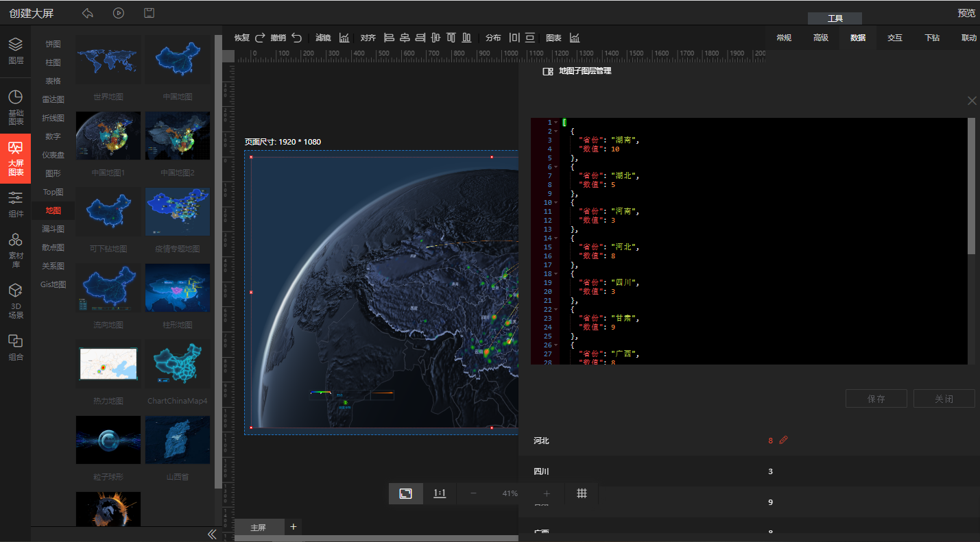
Task: Distribute elements vertically
Action: 530,38
